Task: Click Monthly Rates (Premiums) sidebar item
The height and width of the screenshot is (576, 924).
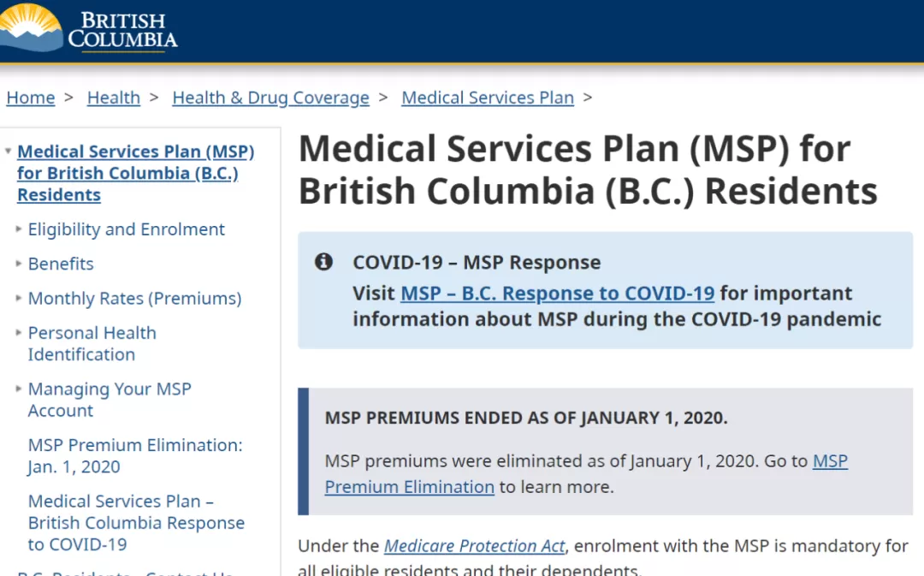Action: click(135, 299)
